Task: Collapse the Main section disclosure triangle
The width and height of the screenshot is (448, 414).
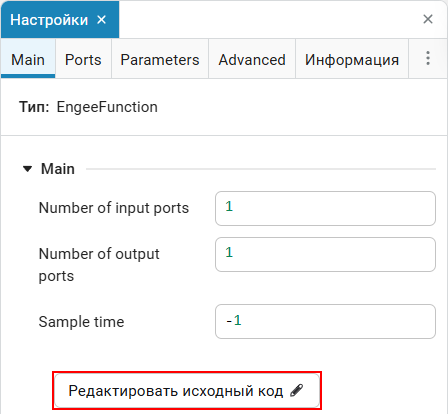Action: tap(27, 169)
